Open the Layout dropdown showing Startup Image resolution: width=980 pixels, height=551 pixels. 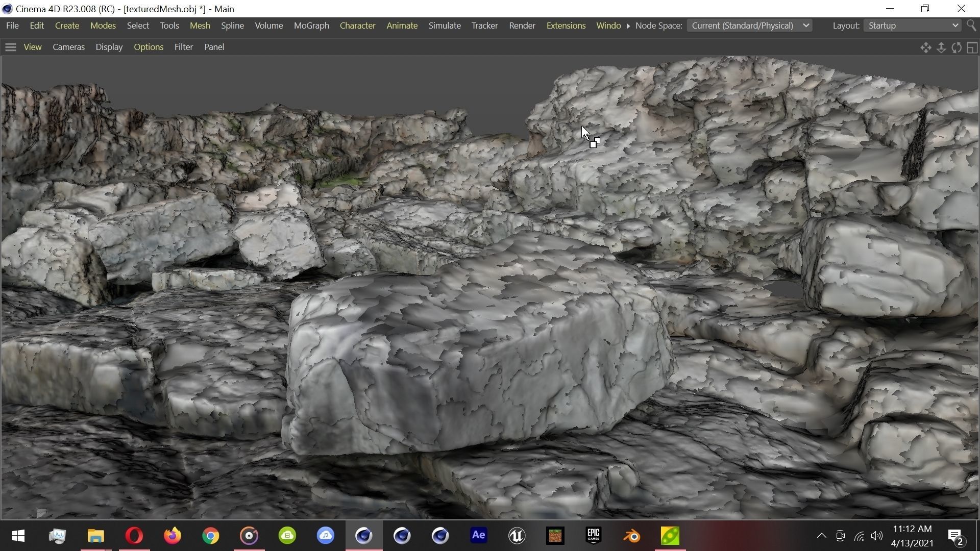[x=912, y=26]
